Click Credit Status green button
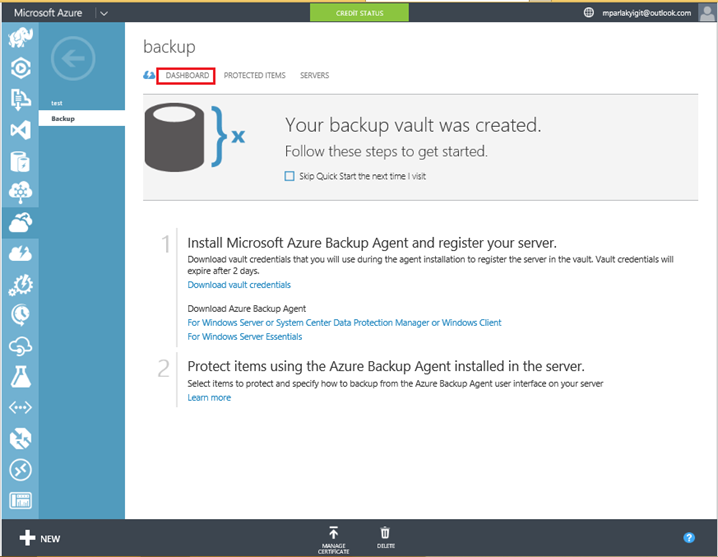 pyautogui.click(x=359, y=13)
